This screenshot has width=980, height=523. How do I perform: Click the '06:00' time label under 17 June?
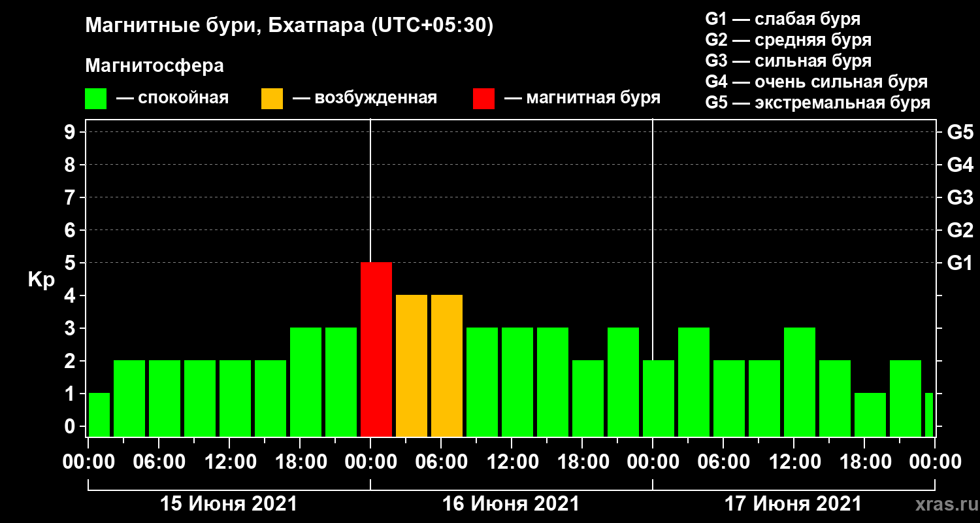[723, 462]
